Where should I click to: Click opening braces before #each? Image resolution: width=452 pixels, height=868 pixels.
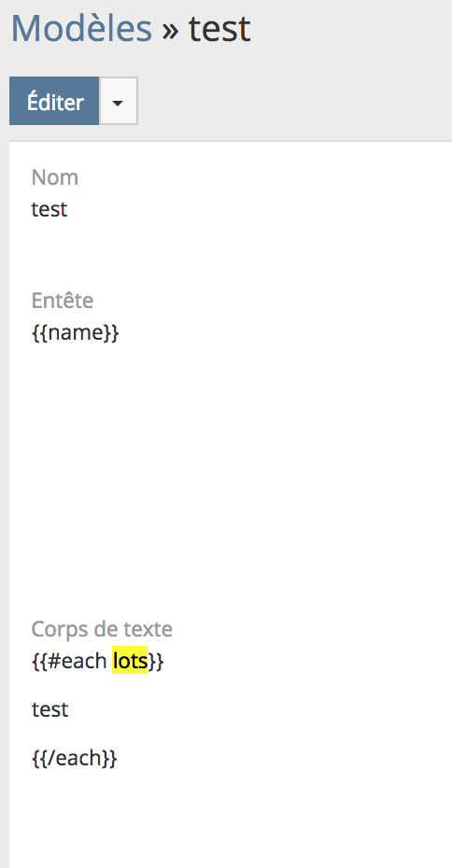pos(40,661)
